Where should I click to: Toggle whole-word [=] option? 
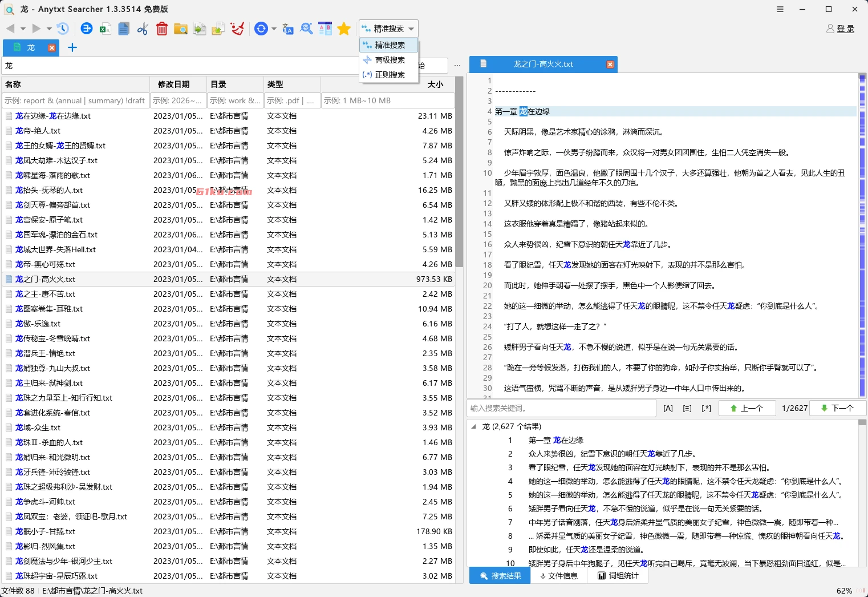coord(687,408)
